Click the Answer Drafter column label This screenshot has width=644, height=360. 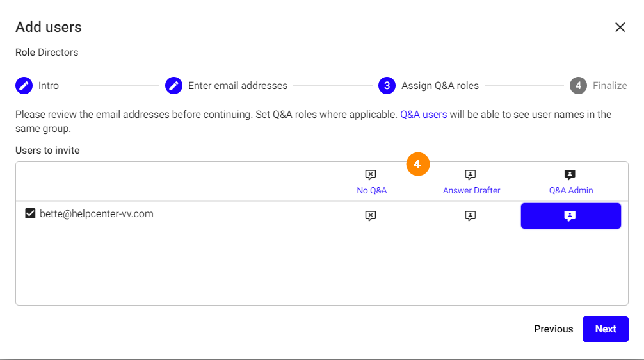(x=472, y=190)
